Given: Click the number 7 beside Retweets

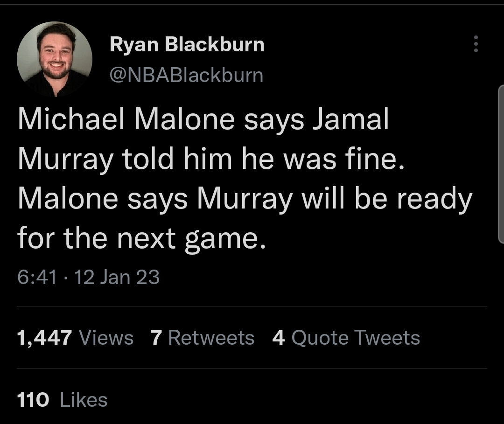Looking at the screenshot, I should coord(156,338).
